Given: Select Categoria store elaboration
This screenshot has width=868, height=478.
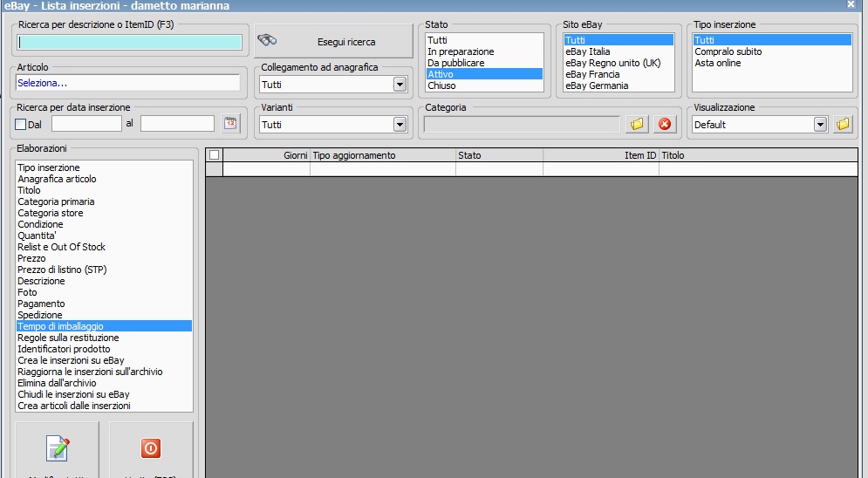Looking at the screenshot, I should click(x=104, y=213).
